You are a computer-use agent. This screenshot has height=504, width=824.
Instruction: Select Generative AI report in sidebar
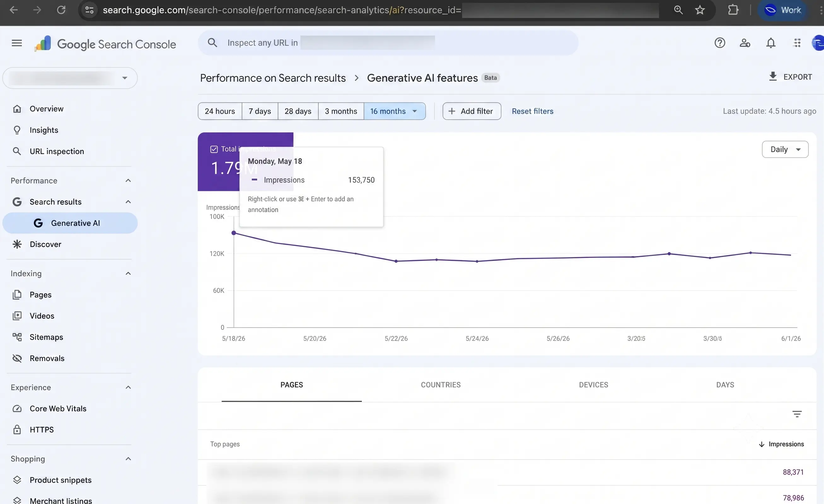[70, 223]
